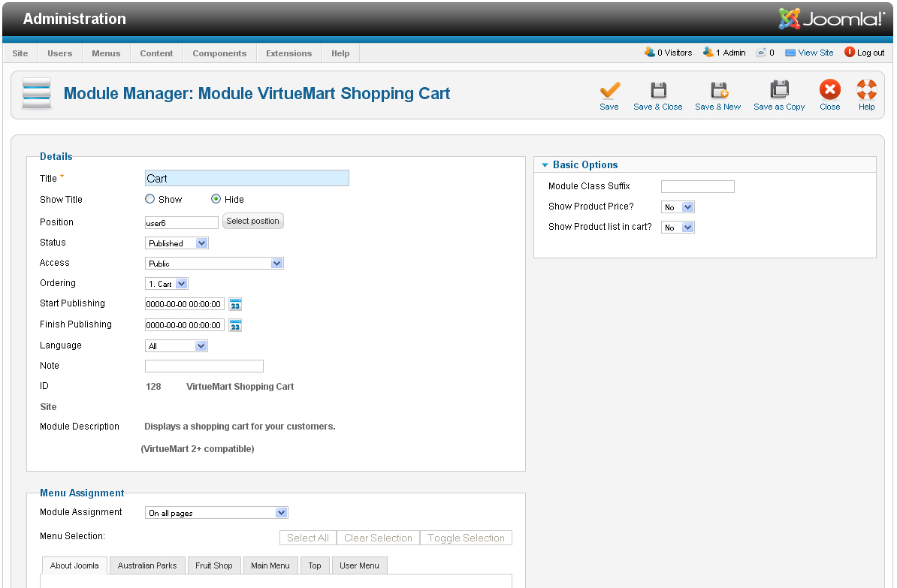Open the Status dropdown
This screenshot has height=588, width=897.
tap(177, 243)
